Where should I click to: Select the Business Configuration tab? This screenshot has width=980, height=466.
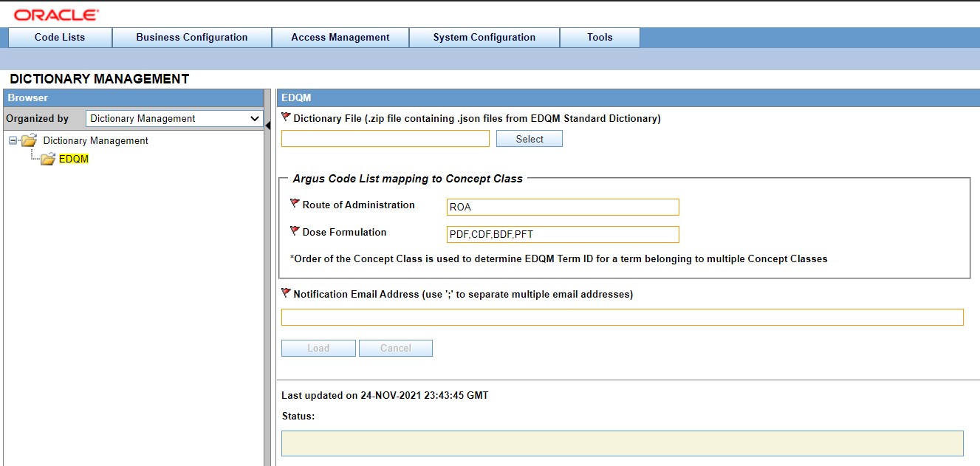[191, 37]
